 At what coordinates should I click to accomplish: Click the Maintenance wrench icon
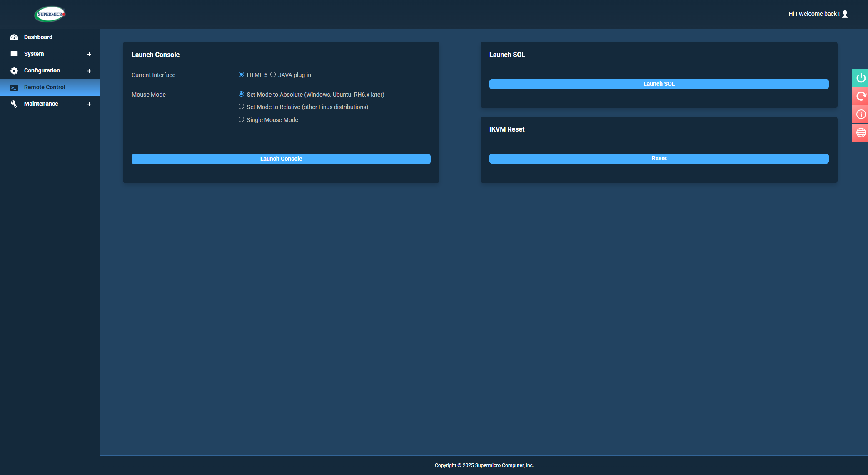pyautogui.click(x=14, y=104)
